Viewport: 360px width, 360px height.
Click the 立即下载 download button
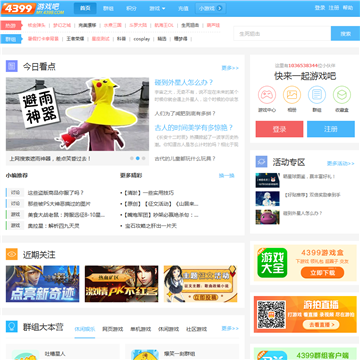tap(322, 273)
